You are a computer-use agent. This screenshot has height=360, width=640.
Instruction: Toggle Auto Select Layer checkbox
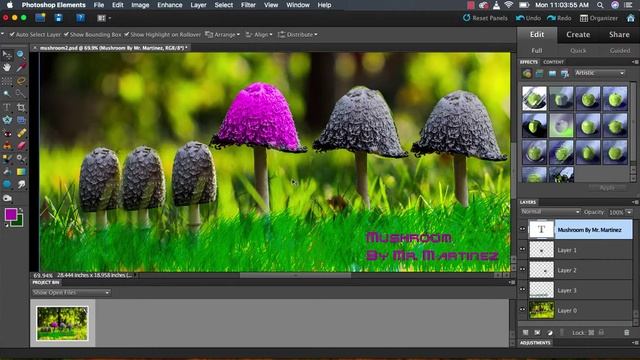(x=12, y=35)
